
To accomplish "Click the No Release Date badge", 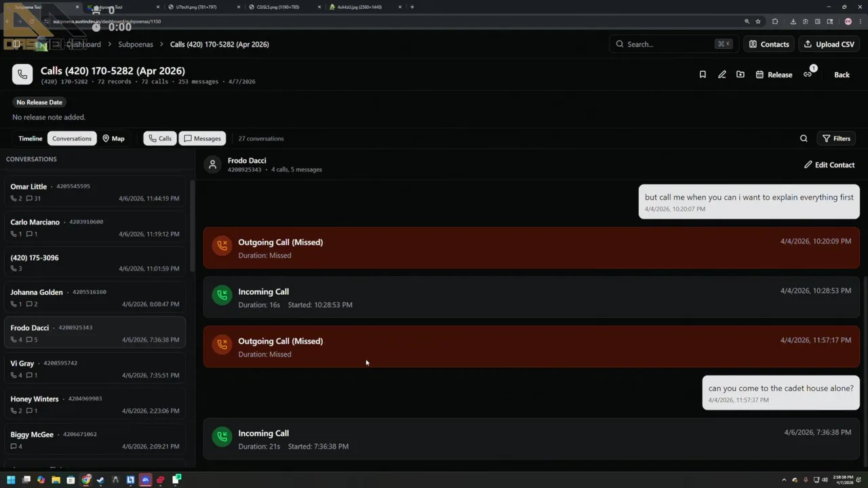I will point(39,102).
